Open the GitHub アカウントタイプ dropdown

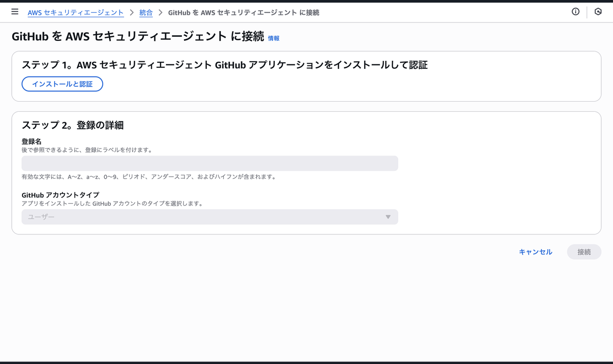209,217
